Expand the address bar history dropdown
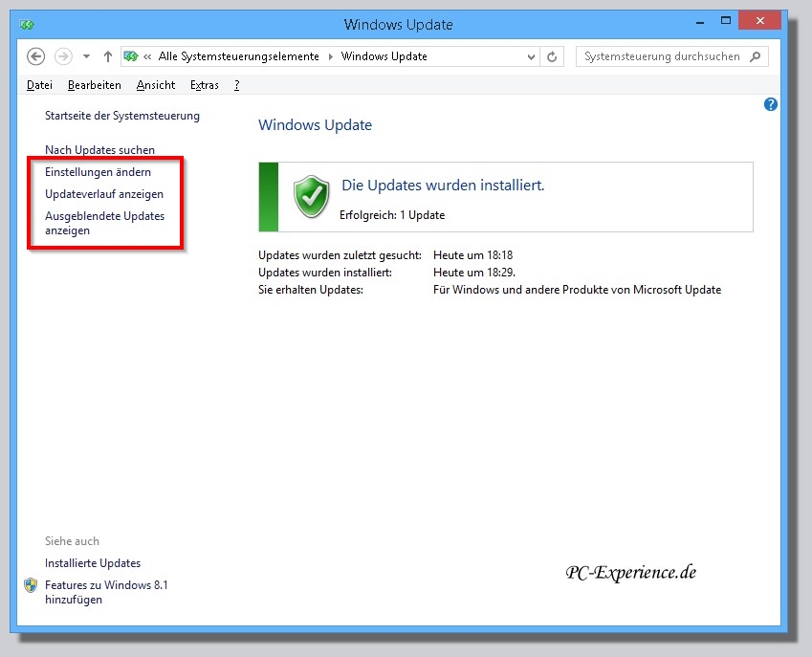812x657 pixels. click(x=532, y=56)
